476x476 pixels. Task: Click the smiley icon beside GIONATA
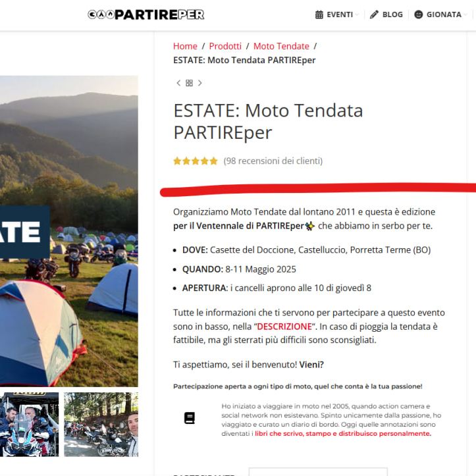click(418, 14)
